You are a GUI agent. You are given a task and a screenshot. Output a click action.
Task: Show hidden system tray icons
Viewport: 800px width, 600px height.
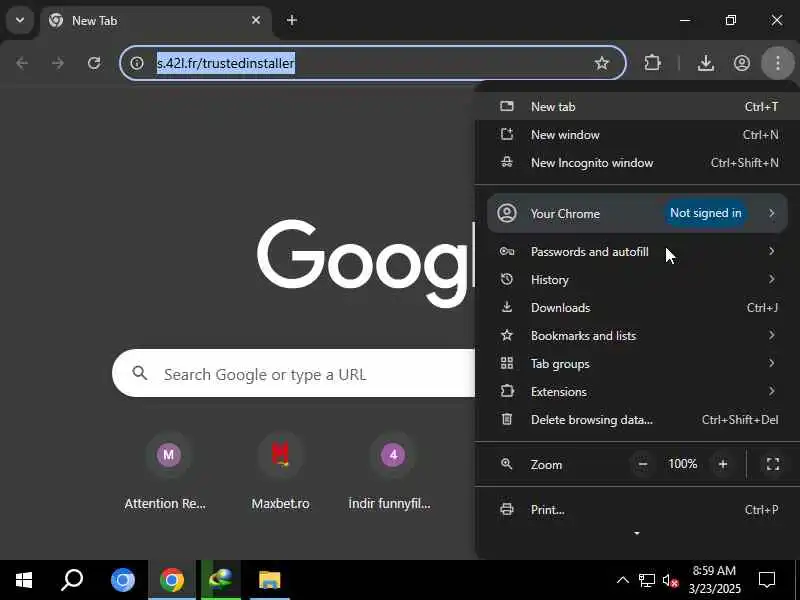tap(622, 580)
